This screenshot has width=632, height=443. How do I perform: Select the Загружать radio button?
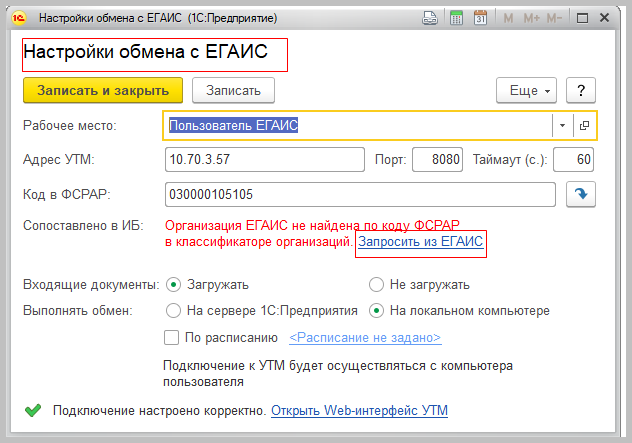pos(173,285)
